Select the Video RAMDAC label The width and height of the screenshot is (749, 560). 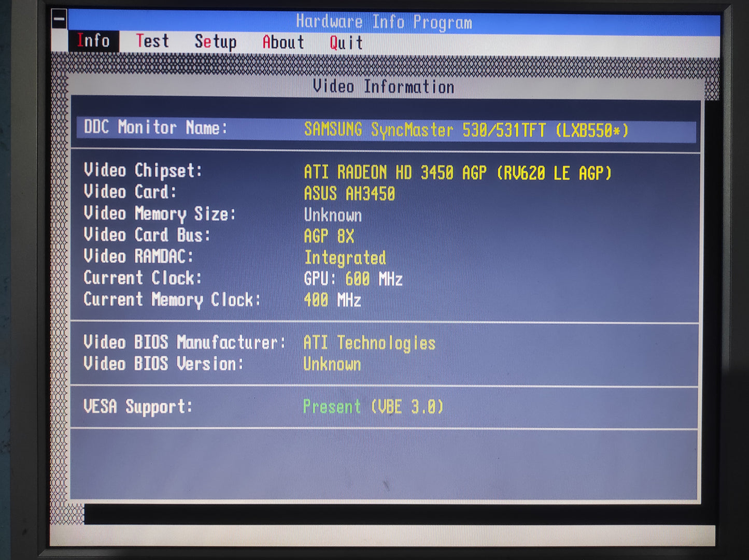pyautogui.click(x=138, y=256)
